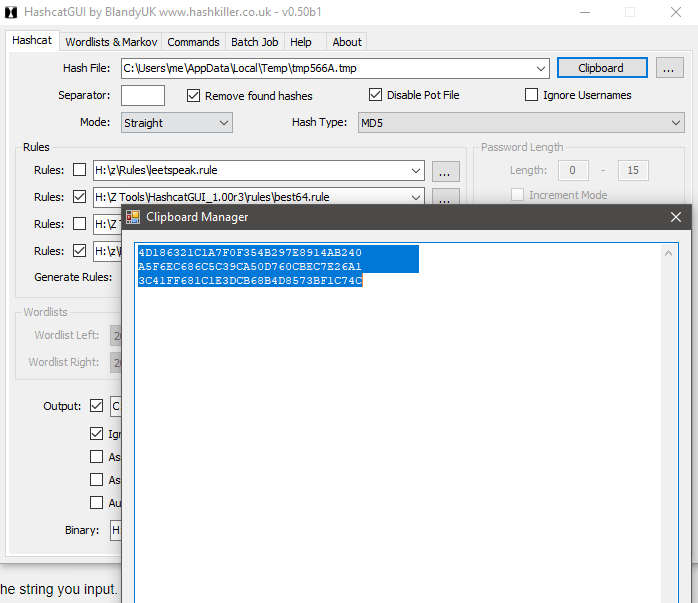Browse for leetspeak.rule file with ellipsis button

click(446, 170)
